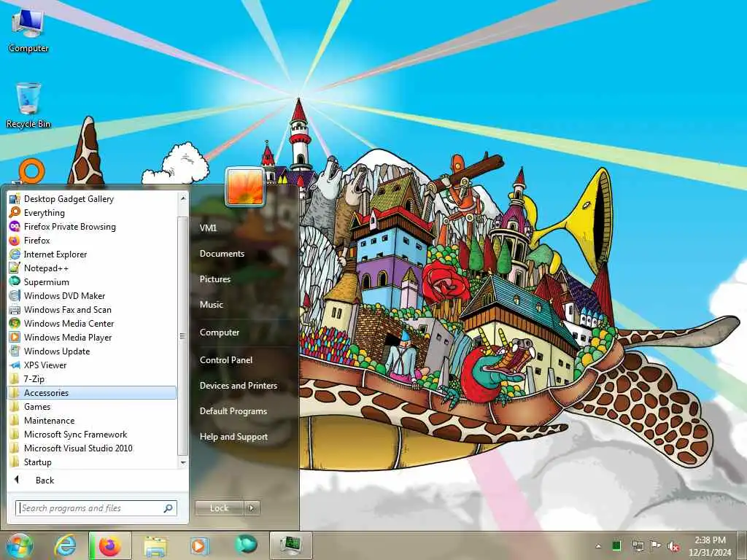Open Desktop Gadget Gallery icon in Start menu
This screenshot has height=560, width=747.
click(x=15, y=198)
